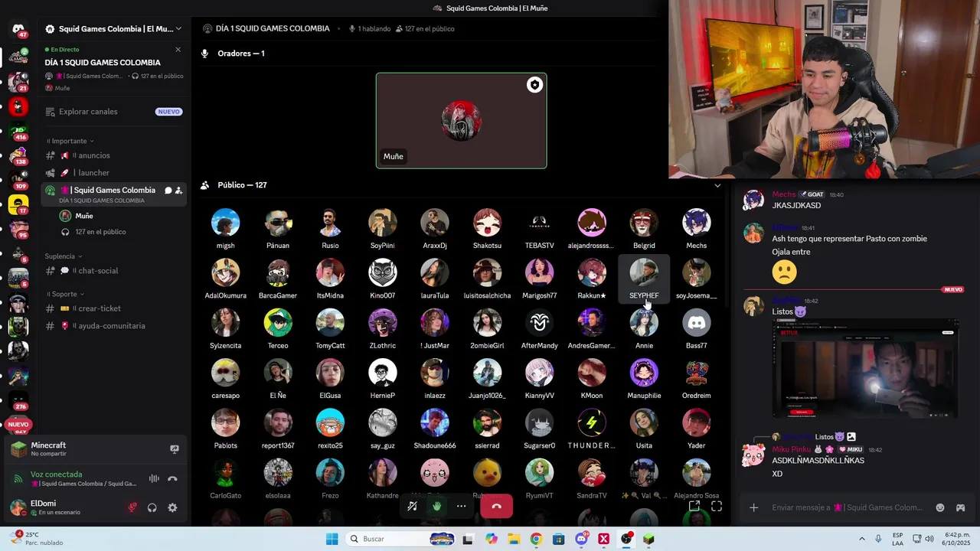
Task: Share Minecraft screen via stream icon
Action: point(175,449)
